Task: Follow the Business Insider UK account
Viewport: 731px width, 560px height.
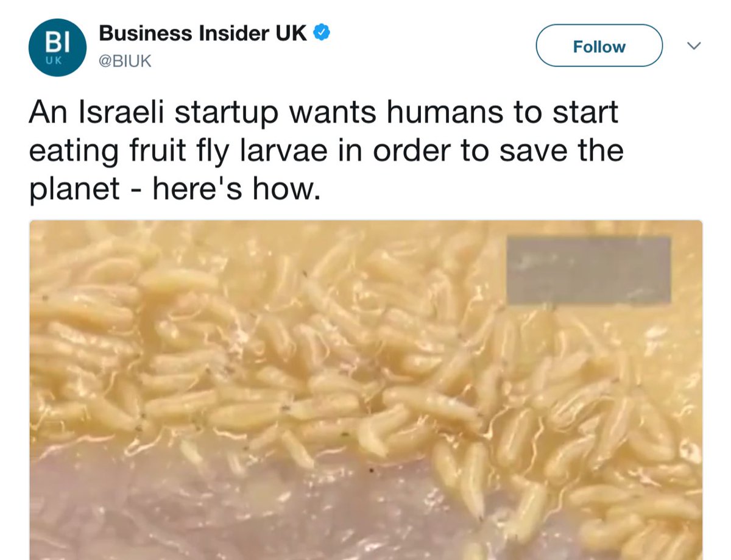Action: tap(599, 46)
